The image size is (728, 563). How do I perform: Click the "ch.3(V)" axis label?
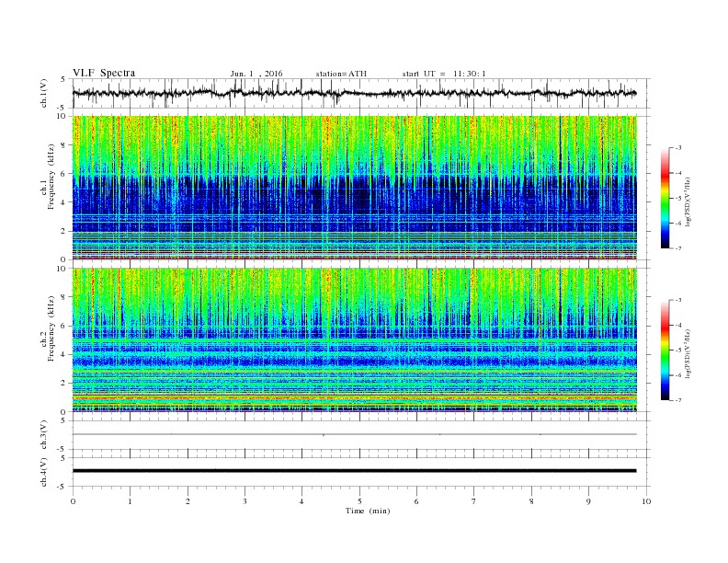[44, 435]
